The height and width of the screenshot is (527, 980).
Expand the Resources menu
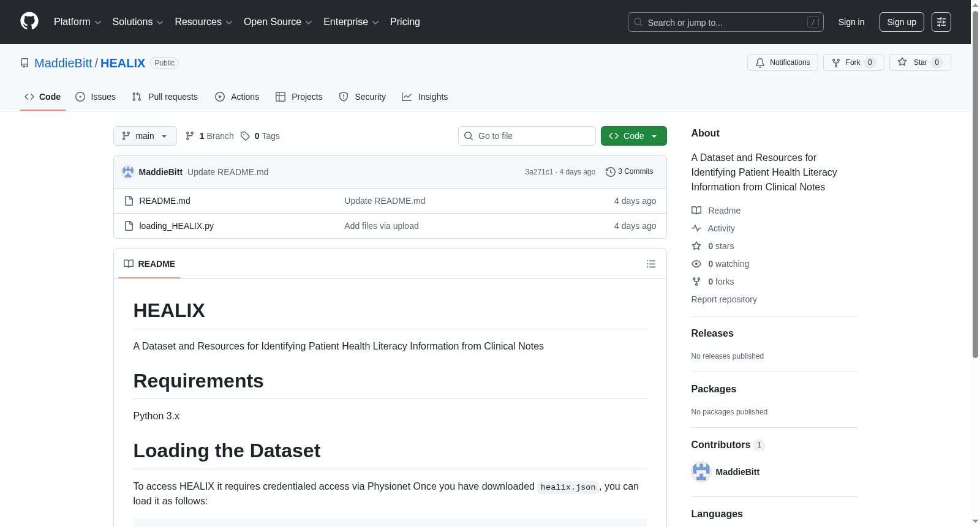203,22
